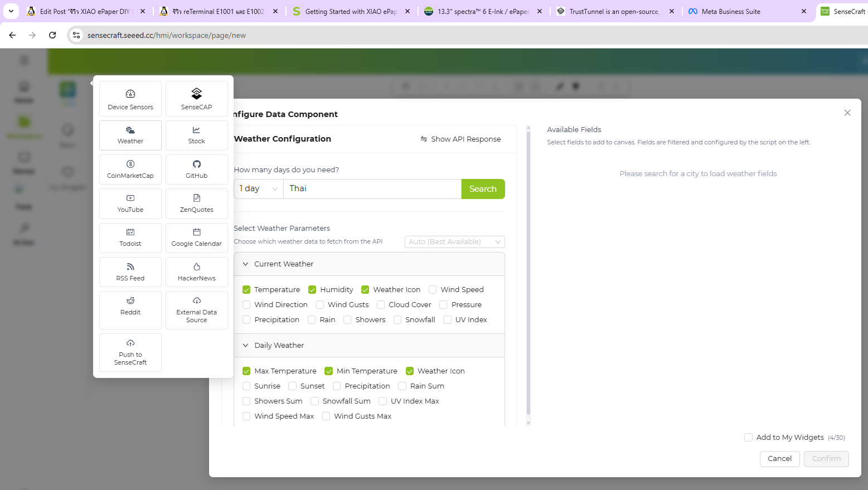
Task: Enable the Wind Speed checkbox
Action: tap(433, 290)
